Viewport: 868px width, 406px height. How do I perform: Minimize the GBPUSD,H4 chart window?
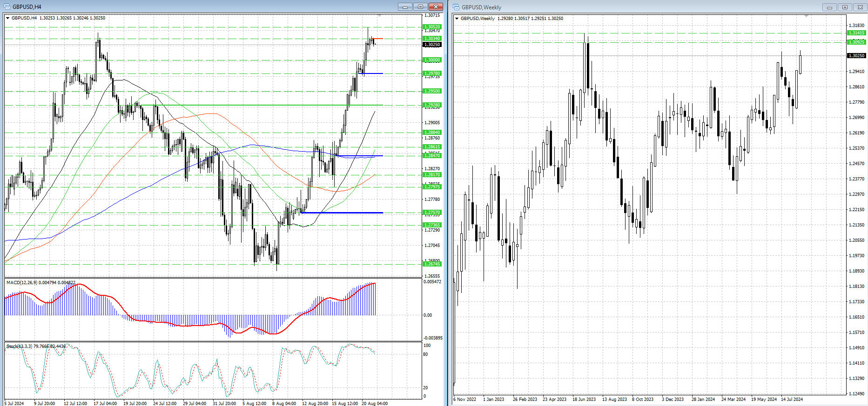405,7
